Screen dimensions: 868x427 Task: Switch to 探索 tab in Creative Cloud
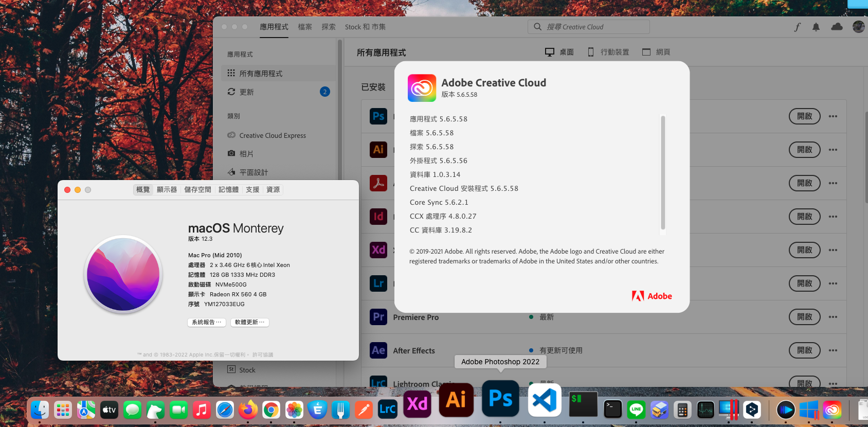(329, 27)
